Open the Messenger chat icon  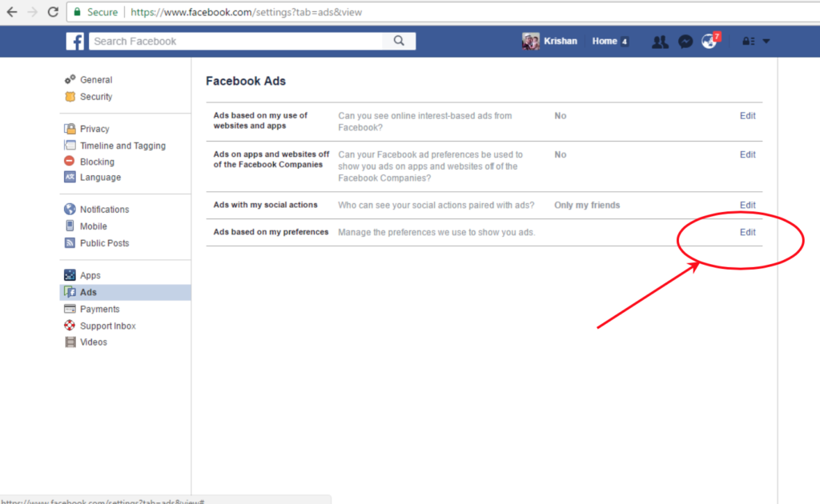coord(685,41)
